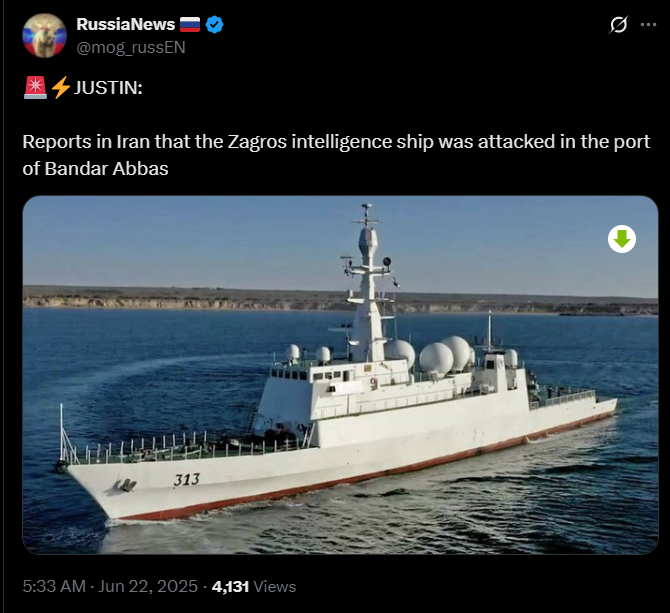Viewport: 670px width, 613px height.
Task: Click the tweet sentence starting 'Reports in Iran'
Action: (336, 155)
